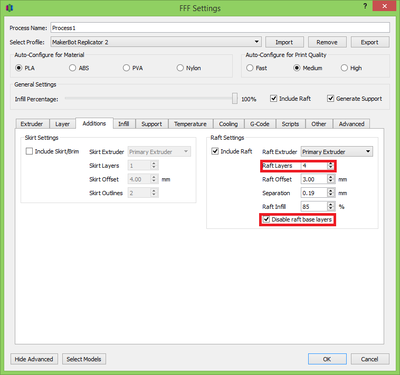
Task: Switch to the Infill tab
Action: click(x=124, y=124)
